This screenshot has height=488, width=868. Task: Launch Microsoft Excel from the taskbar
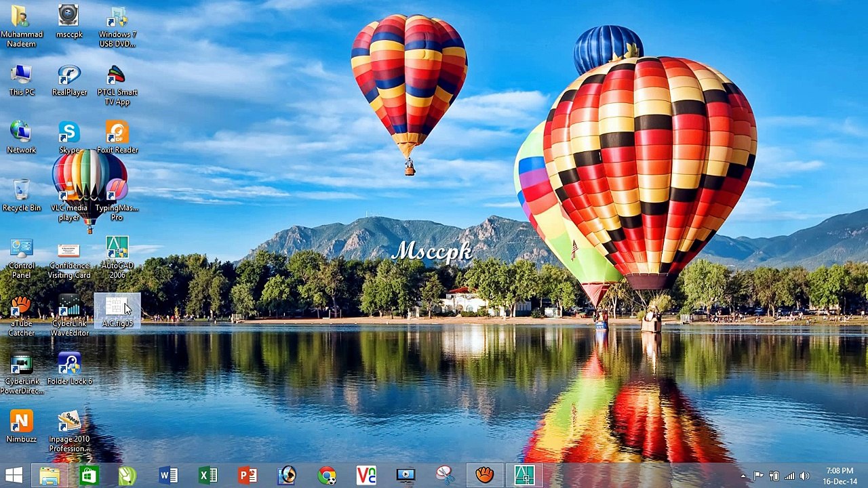pos(208,475)
